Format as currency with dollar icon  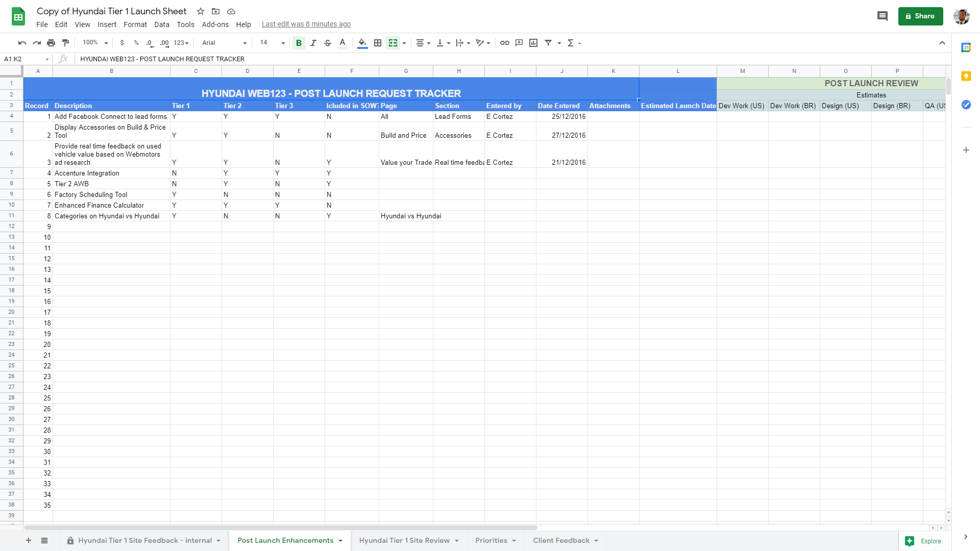122,43
